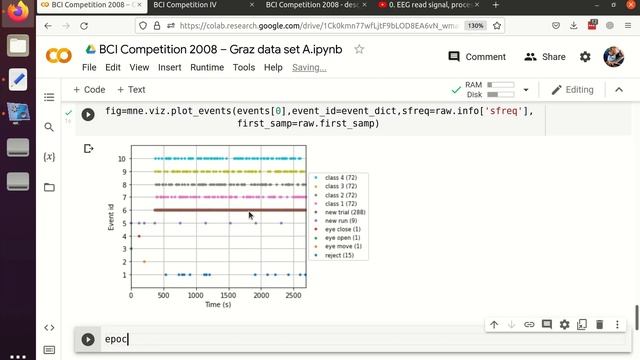Viewport: 640px width, 360px height.
Task: Switch to the EEG read signal YouTube tab
Action: pyautogui.click(x=428, y=5)
